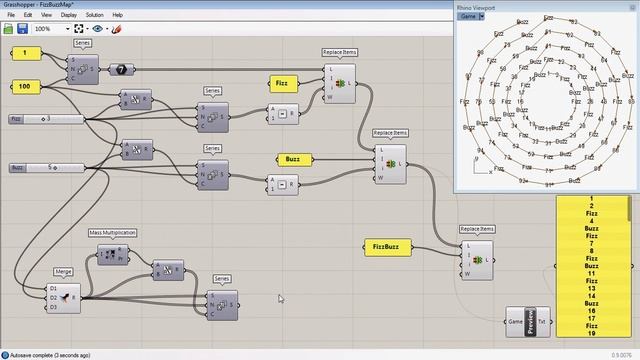Open the Display menu
This screenshot has width=640, height=360.
click(x=69, y=15)
